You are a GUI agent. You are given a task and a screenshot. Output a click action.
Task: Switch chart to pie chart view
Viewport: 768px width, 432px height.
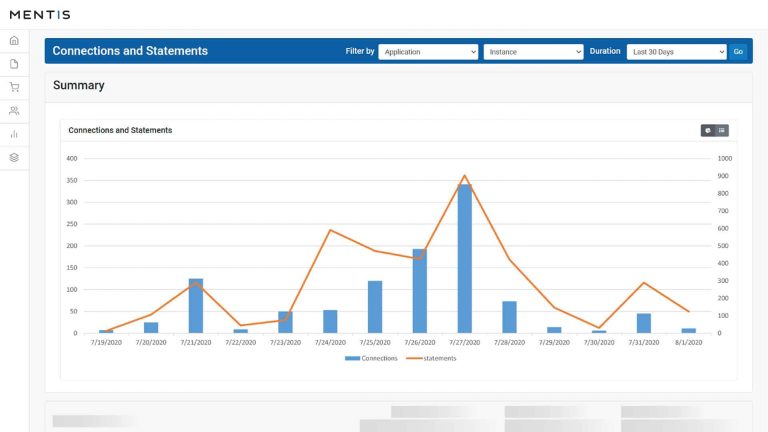pyautogui.click(x=708, y=130)
